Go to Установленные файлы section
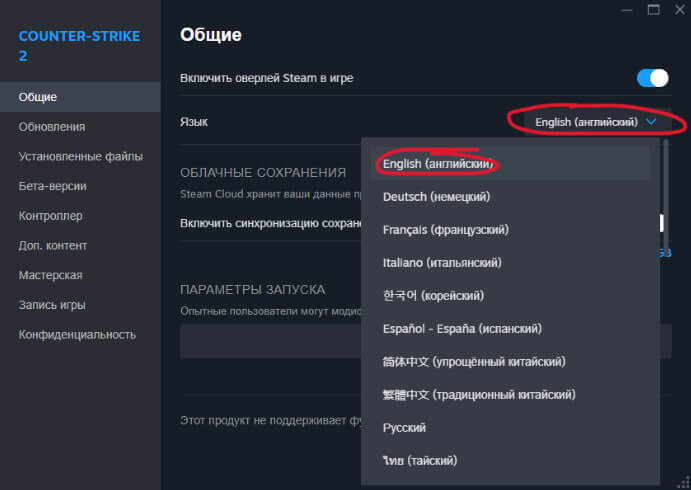 click(x=80, y=156)
